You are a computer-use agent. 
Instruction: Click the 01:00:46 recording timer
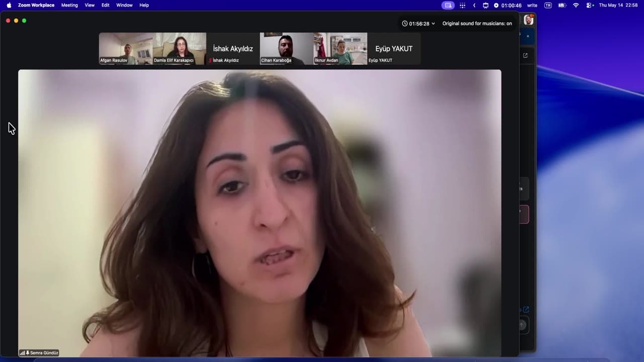(x=511, y=5)
